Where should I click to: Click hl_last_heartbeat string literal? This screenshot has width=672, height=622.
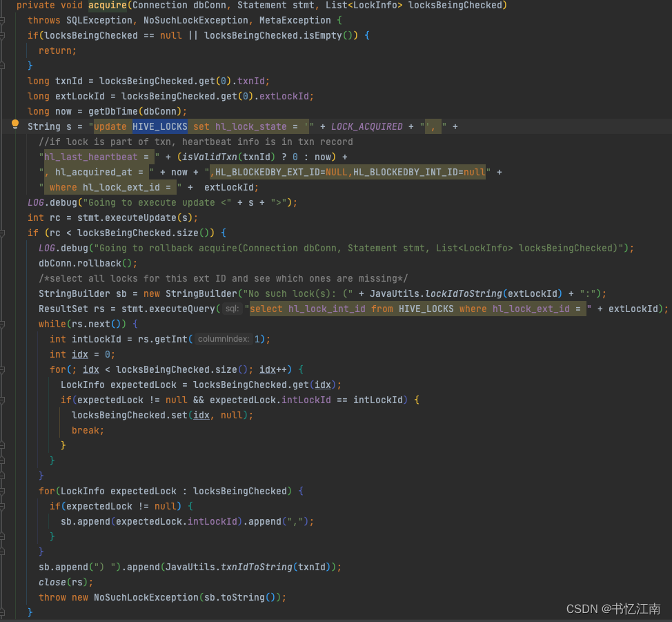coord(99,157)
